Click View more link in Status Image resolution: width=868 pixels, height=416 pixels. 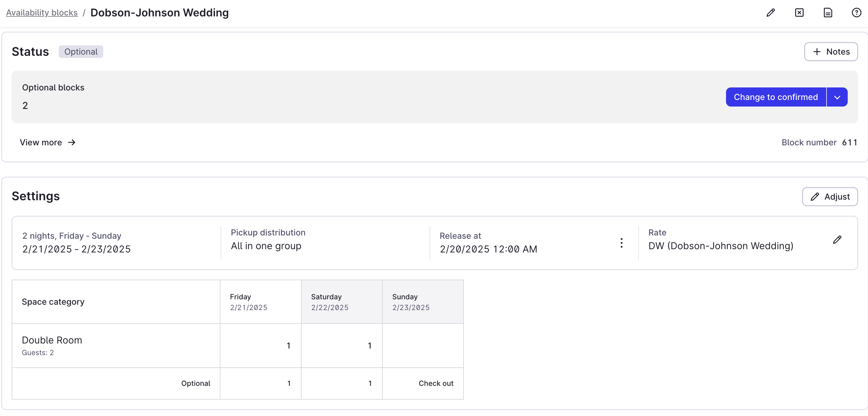[41, 142]
